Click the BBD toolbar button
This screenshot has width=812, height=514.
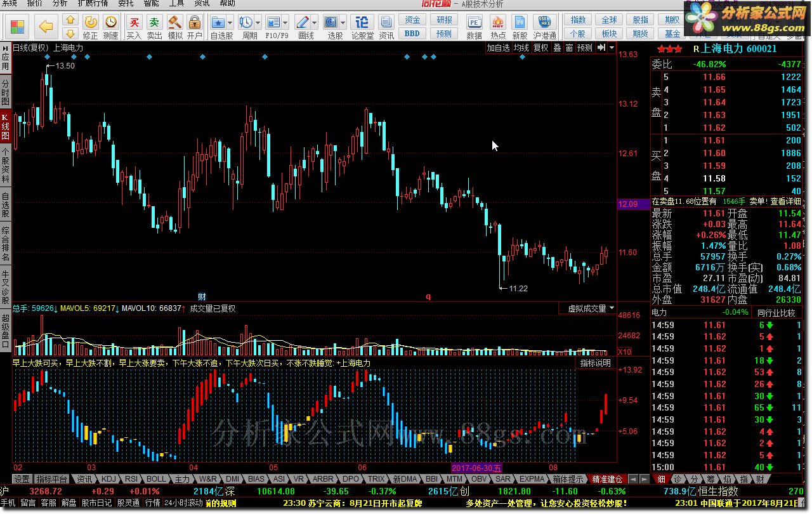coord(412,34)
